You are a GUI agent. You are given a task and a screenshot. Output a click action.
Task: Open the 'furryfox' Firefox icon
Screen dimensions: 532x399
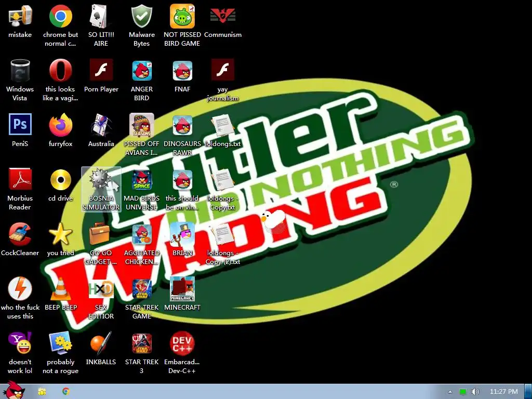click(60, 125)
